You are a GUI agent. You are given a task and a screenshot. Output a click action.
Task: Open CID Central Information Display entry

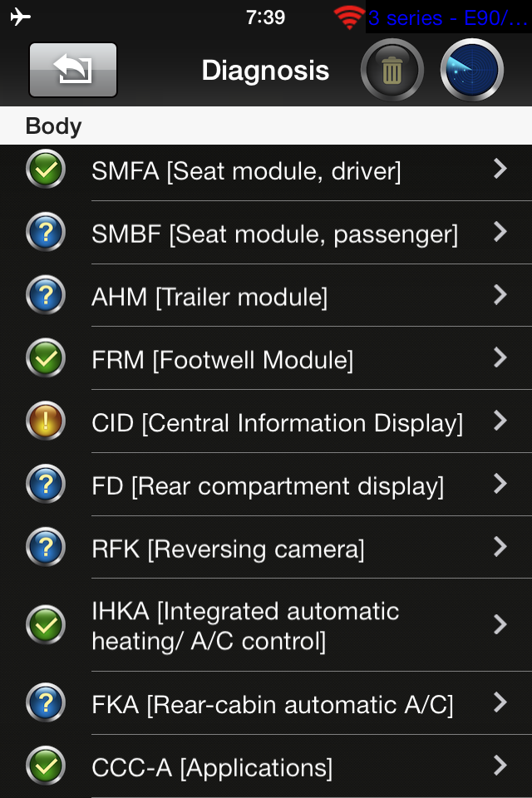277,422
